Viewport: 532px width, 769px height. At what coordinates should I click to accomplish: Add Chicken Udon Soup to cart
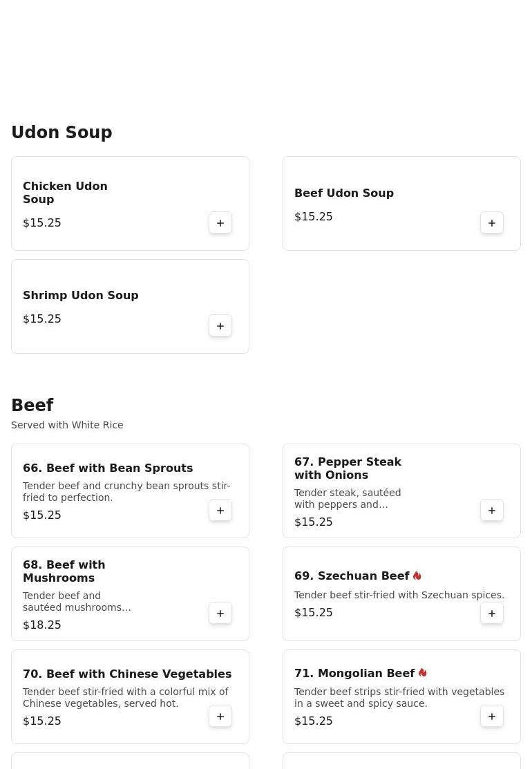pos(220,223)
